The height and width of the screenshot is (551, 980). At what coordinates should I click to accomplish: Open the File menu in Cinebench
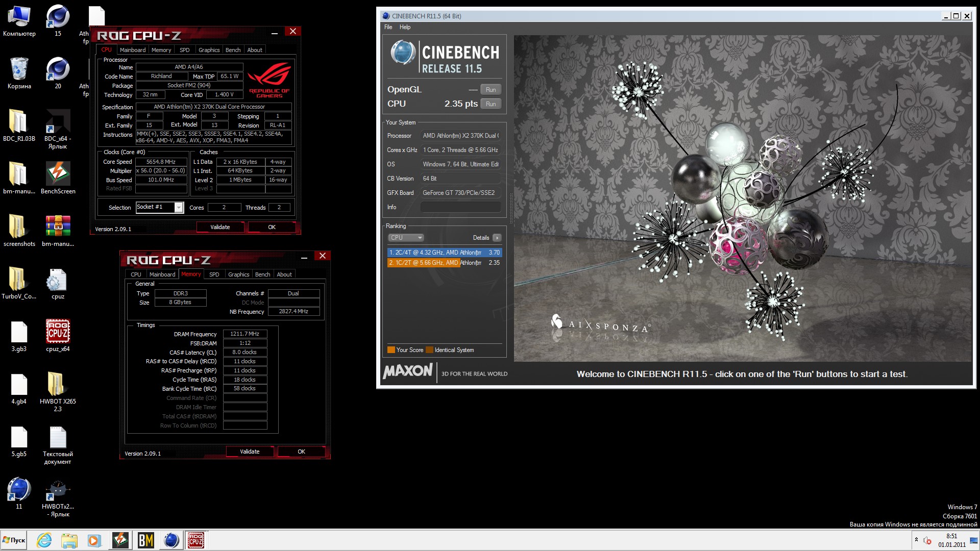coord(388,27)
